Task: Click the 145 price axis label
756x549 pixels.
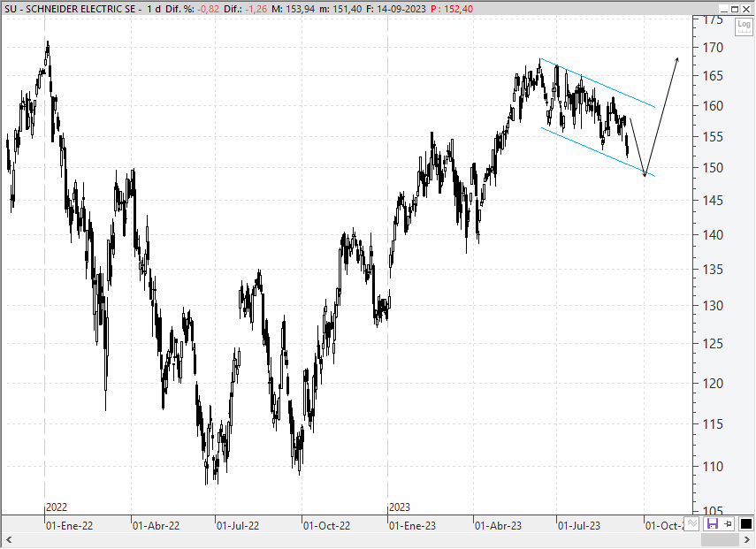Action: pyautogui.click(x=713, y=201)
